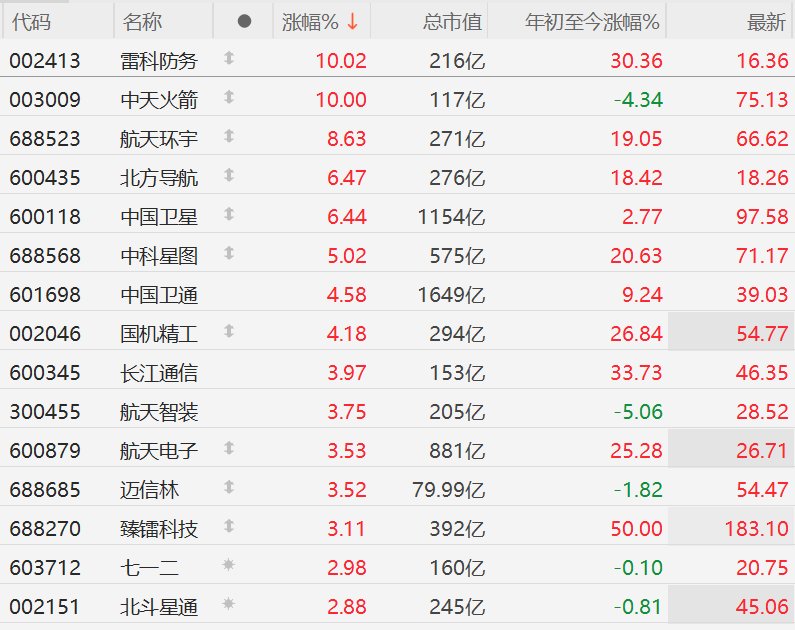Open the stock name 北斗星通
The width and height of the screenshot is (795, 630).
point(159,607)
